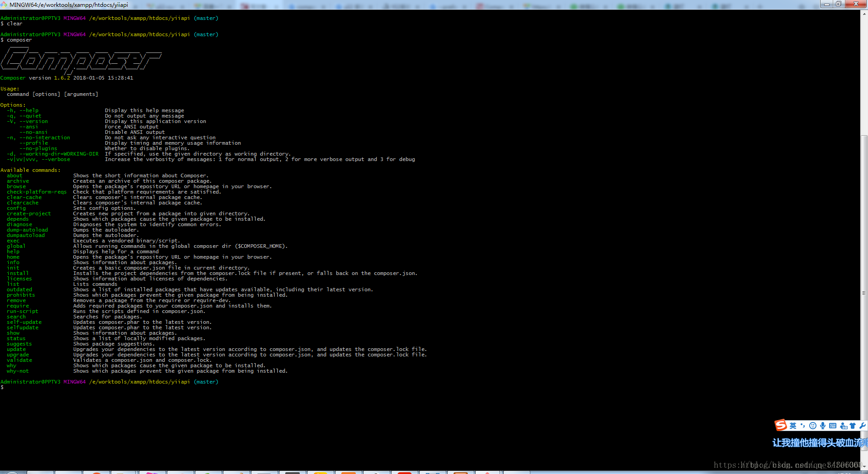Open the Sogou toolbox wrench icon

pos(862,426)
